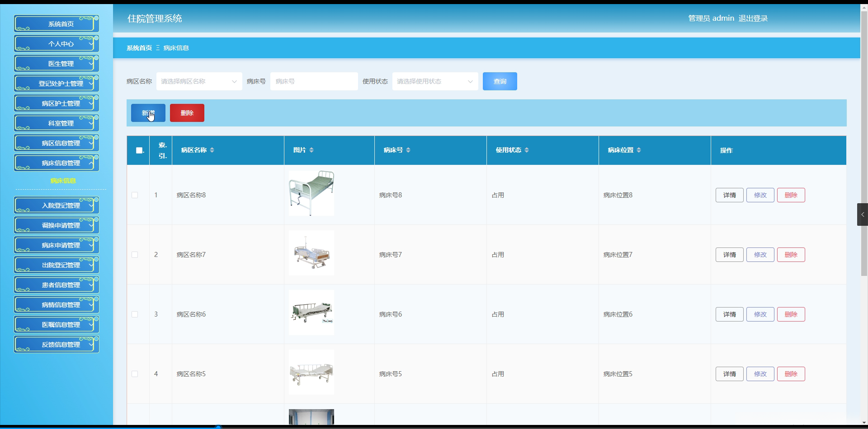This screenshot has height=429, width=868.
Task: Expand 医嘱信息管理 sidebar menu
Action: tap(57, 325)
